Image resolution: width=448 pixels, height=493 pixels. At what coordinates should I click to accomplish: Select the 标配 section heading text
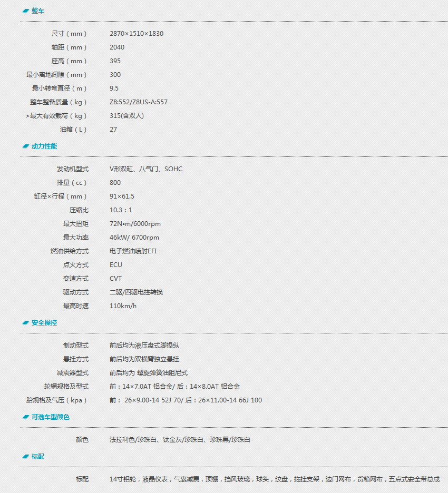(x=38, y=457)
